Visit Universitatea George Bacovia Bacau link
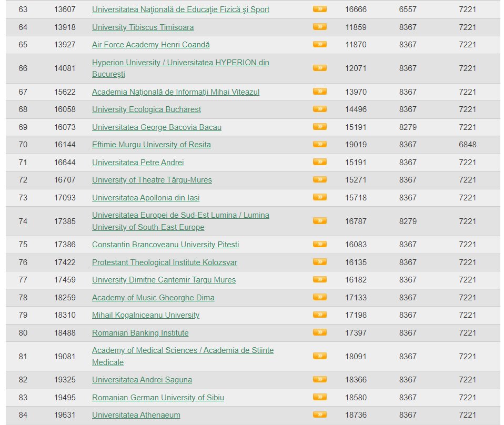The image size is (504, 425). point(157,127)
